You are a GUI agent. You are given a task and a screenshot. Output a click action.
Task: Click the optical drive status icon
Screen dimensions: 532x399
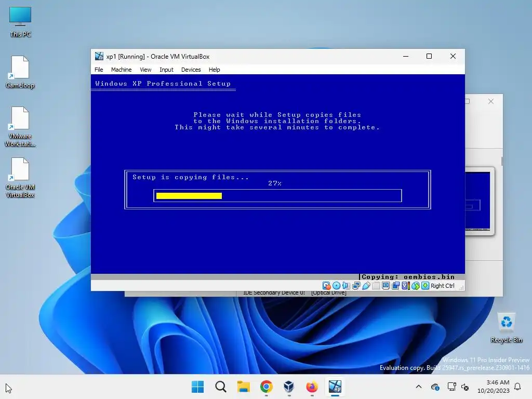point(336,286)
